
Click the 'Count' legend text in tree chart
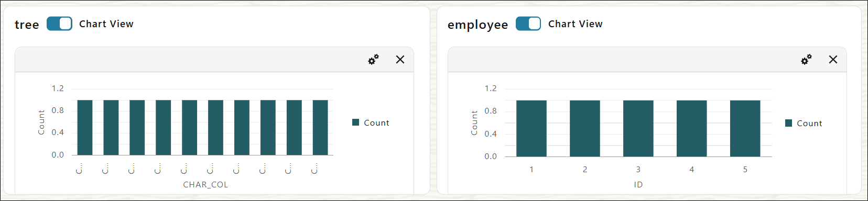[x=376, y=123]
